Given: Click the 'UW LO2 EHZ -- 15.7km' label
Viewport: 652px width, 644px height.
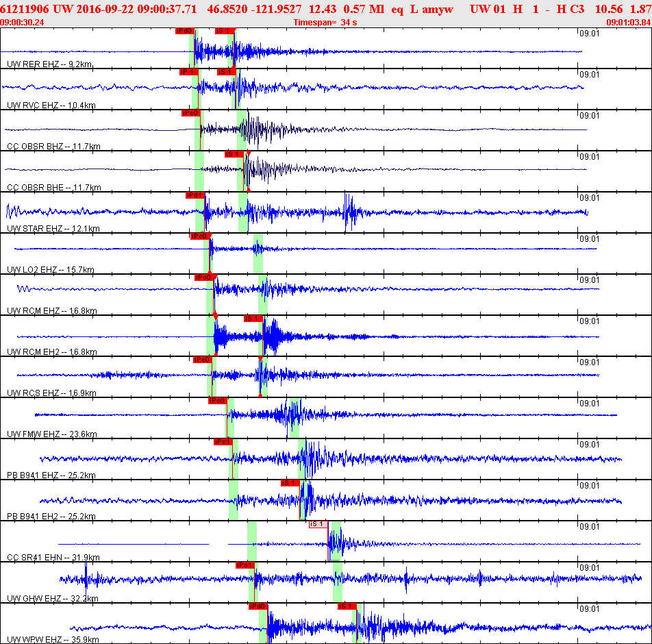Looking at the screenshot, I should (x=50, y=269).
